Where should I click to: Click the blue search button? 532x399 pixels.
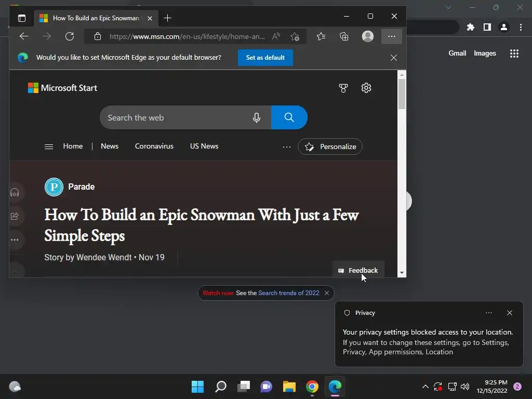coord(289,117)
